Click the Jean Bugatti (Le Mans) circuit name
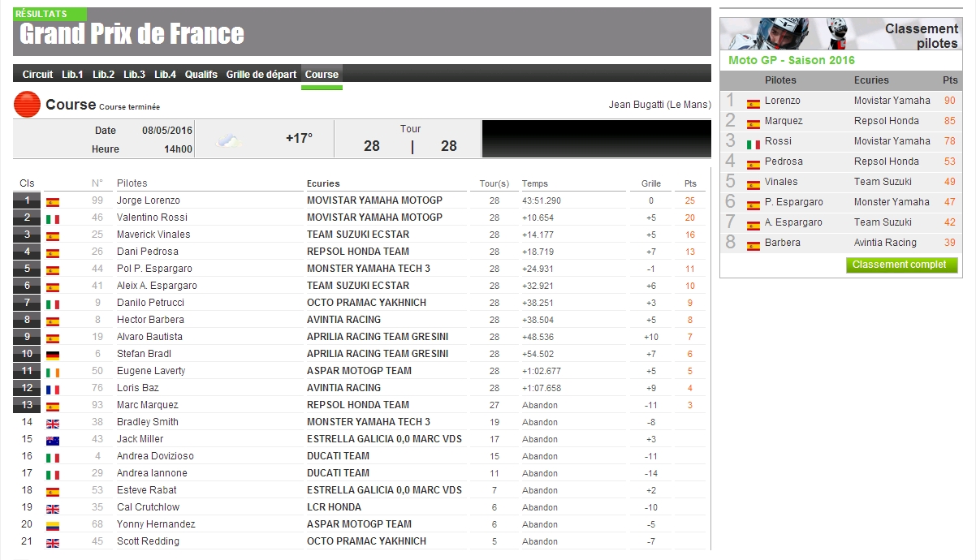976x560 pixels. 660,105
